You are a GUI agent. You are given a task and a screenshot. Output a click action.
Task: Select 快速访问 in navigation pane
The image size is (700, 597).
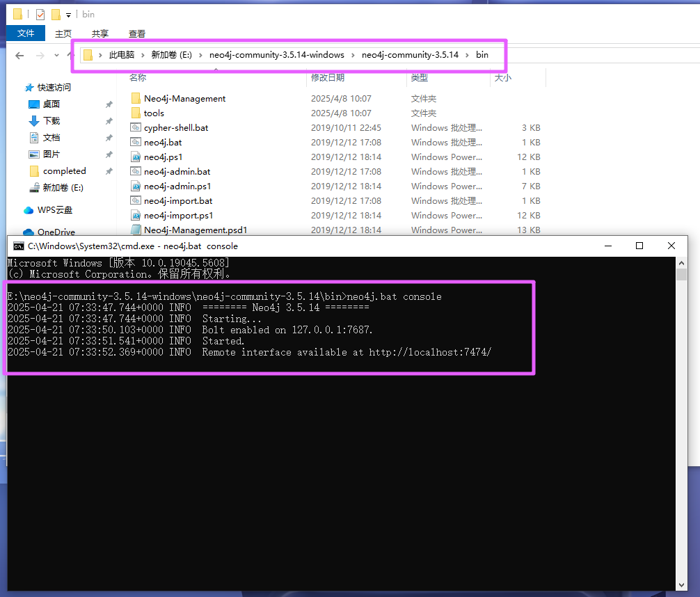click(54, 88)
